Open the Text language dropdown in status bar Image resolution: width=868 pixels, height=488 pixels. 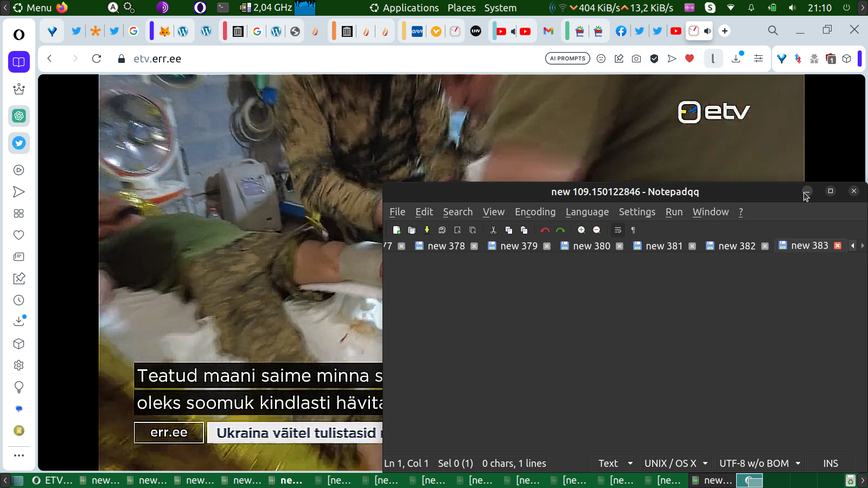[615, 463]
